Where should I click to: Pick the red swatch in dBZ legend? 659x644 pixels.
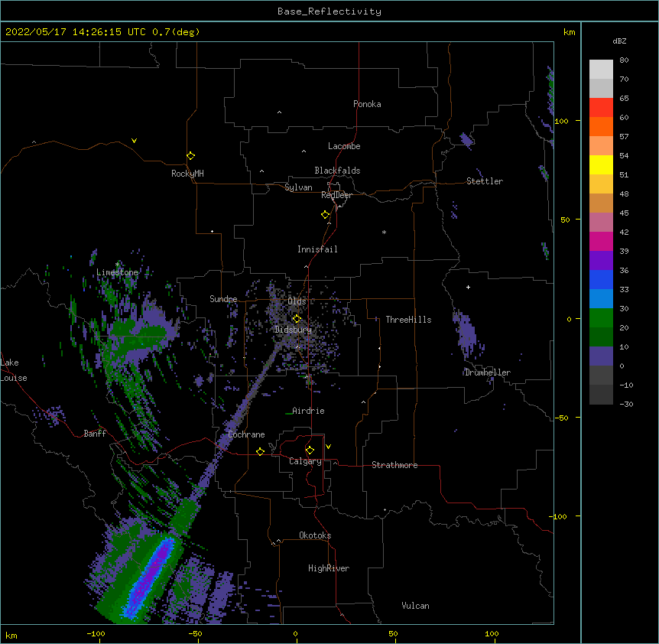tap(601, 107)
